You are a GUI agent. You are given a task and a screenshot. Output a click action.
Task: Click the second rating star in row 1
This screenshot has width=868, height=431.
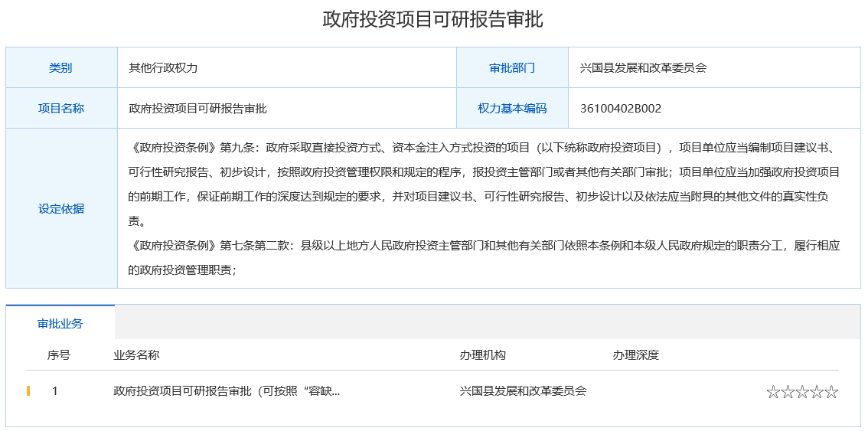pos(788,392)
